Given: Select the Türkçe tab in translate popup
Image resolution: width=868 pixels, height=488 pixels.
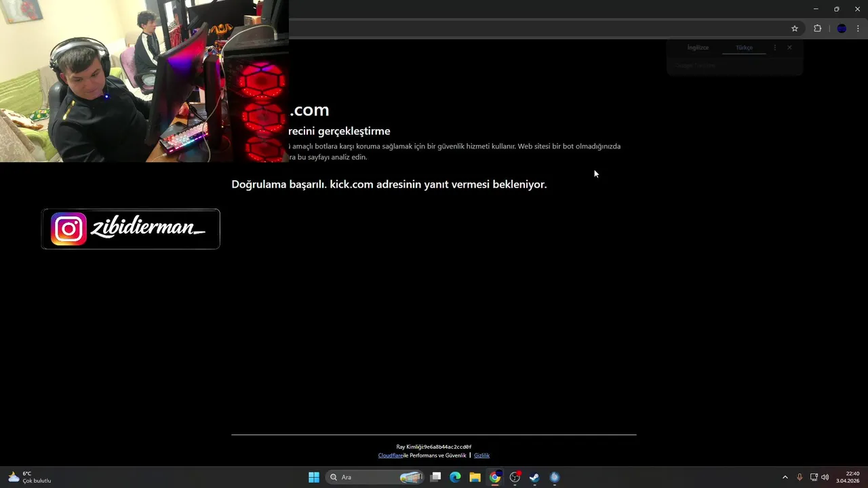Looking at the screenshot, I should pyautogui.click(x=744, y=47).
